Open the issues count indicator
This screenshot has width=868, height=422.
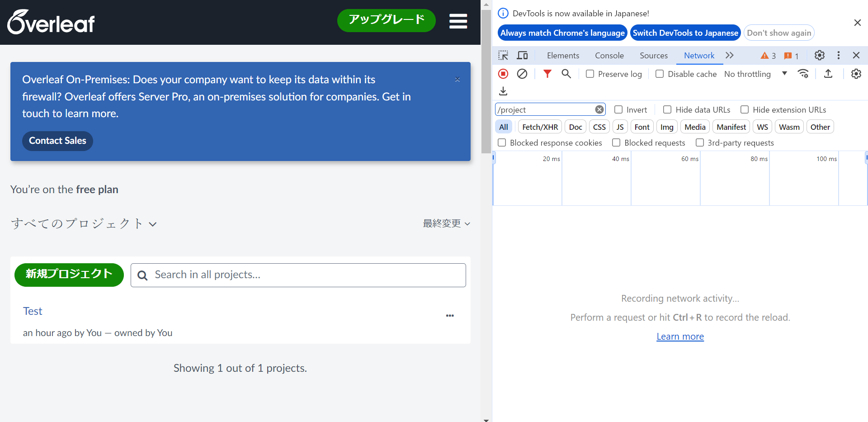791,56
